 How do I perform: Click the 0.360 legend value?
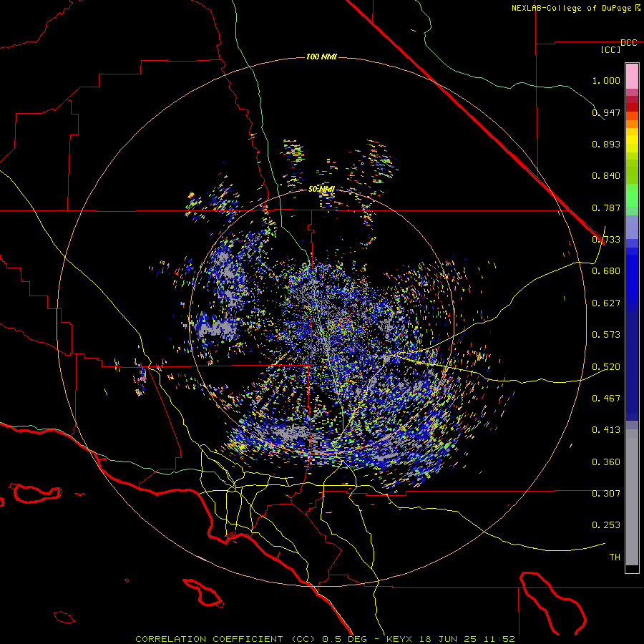pyautogui.click(x=606, y=462)
